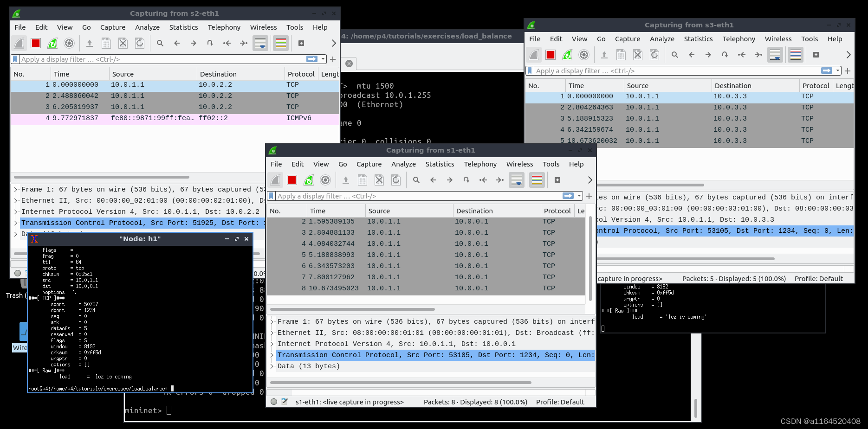868x429 pixels.
Task: Click find packet magnifier in s2-eth1 window
Action: (160, 43)
